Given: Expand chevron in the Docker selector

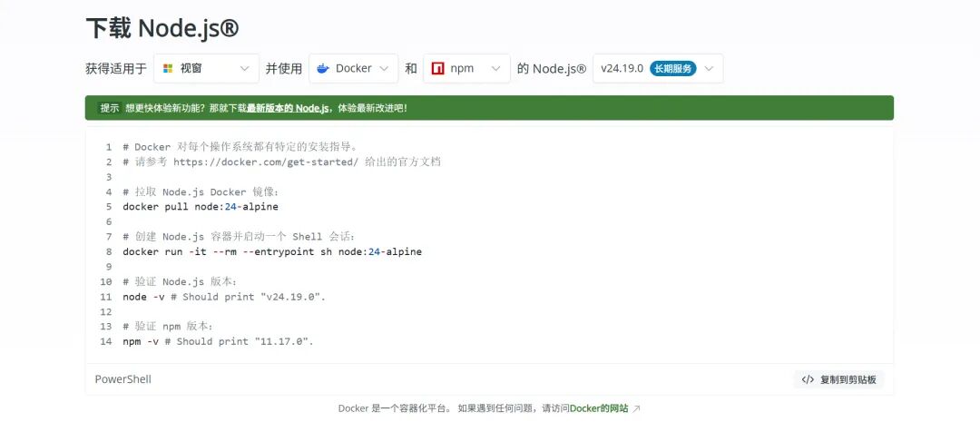Looking at the screenshot, I should [x=384, y=69].
